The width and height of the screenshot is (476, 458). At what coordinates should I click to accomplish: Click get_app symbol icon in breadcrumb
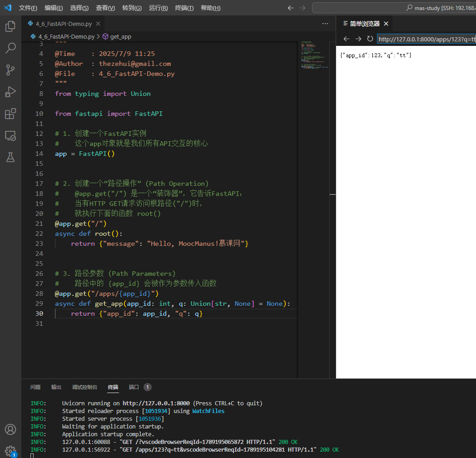(105, 36)
